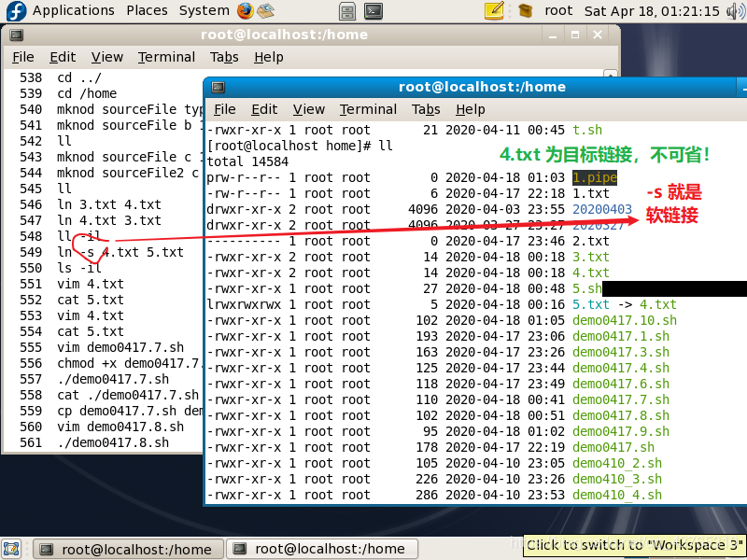Maximize the back terminal window
Viewport: 747px width, 560px height.
[575, 35]
